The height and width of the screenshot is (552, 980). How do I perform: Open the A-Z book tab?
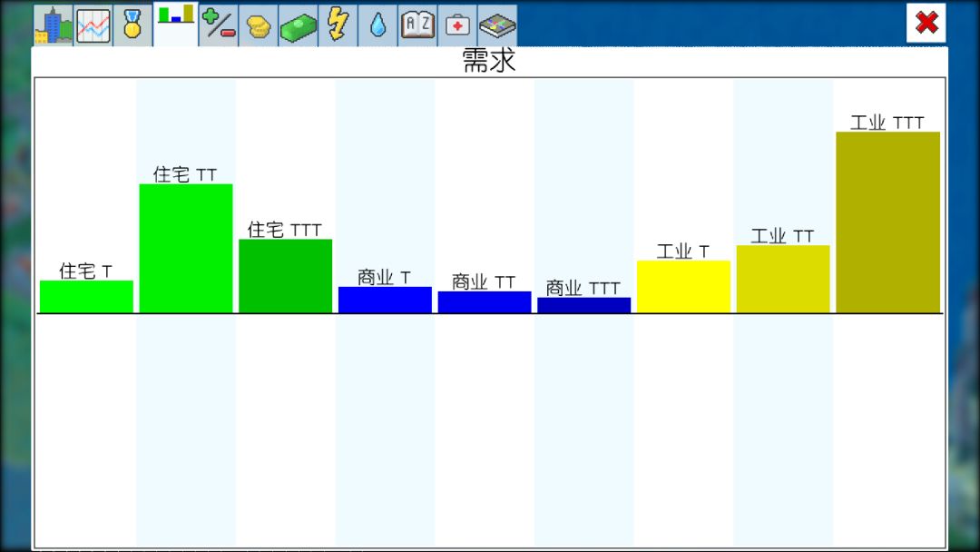pyautogui.click(x=417, y=25)
